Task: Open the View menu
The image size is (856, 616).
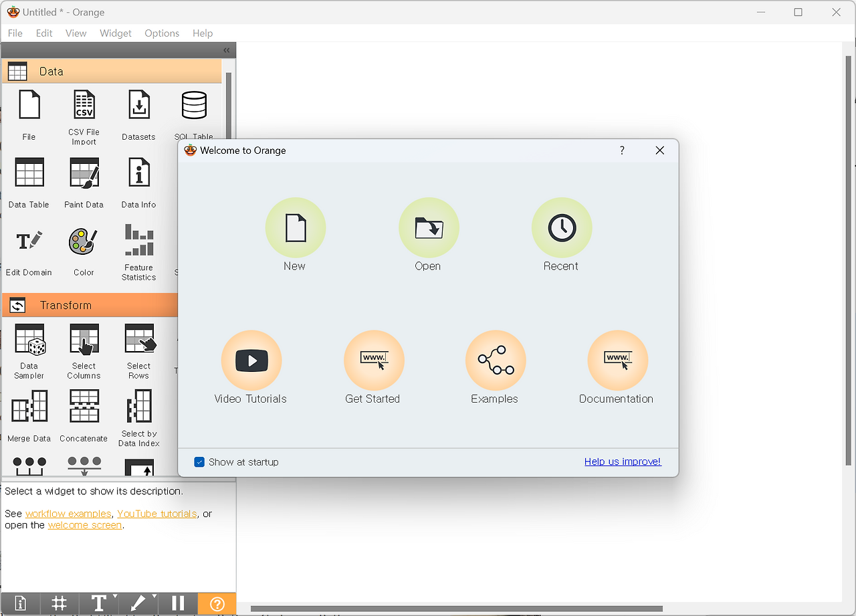Action: pyautogui.click(x=76, y=33)
